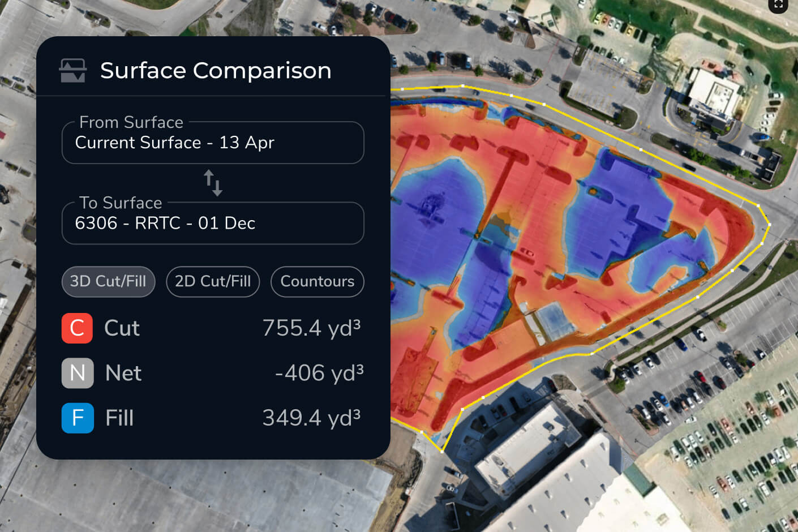Screen dimensions: 798x532
Task: Swap the From and To surfaces
Action: click(213, 183)
